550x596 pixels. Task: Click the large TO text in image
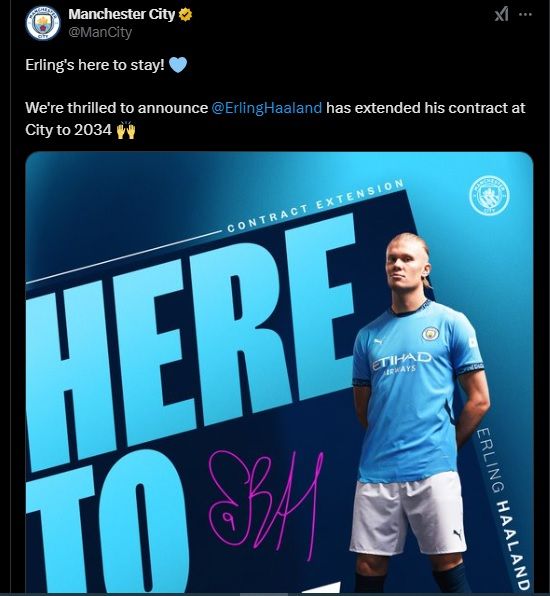pyautogui.click(x=108, y=525)
